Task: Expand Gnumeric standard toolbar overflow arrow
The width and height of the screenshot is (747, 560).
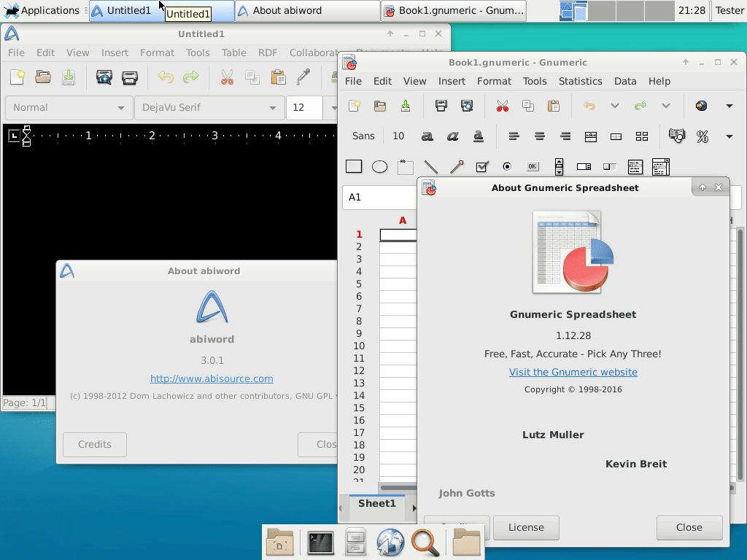Action: 729,106
